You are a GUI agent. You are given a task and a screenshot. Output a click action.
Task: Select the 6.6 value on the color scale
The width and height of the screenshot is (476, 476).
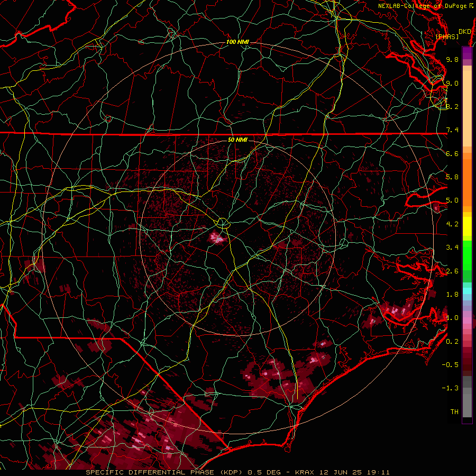click(x=452, y=153)
